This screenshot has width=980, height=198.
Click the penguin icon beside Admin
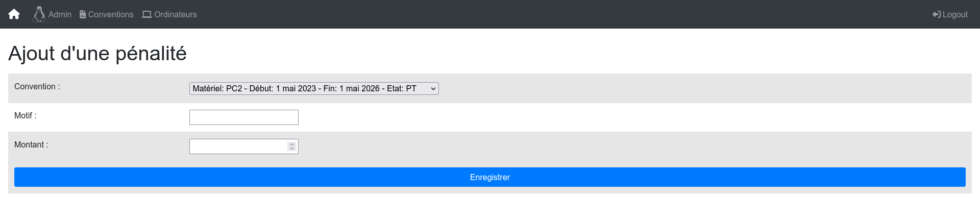(x=39, y=14)
